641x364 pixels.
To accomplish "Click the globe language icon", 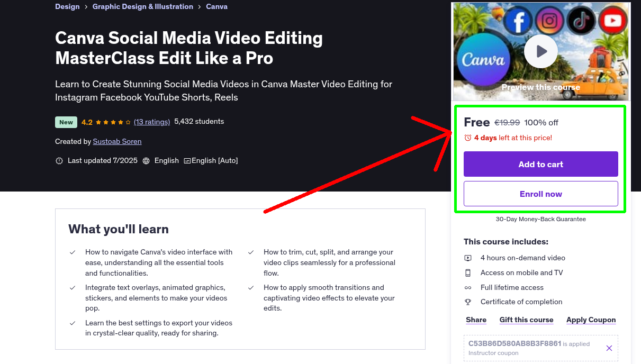I will pyautogui.click(x=146, y=161).
